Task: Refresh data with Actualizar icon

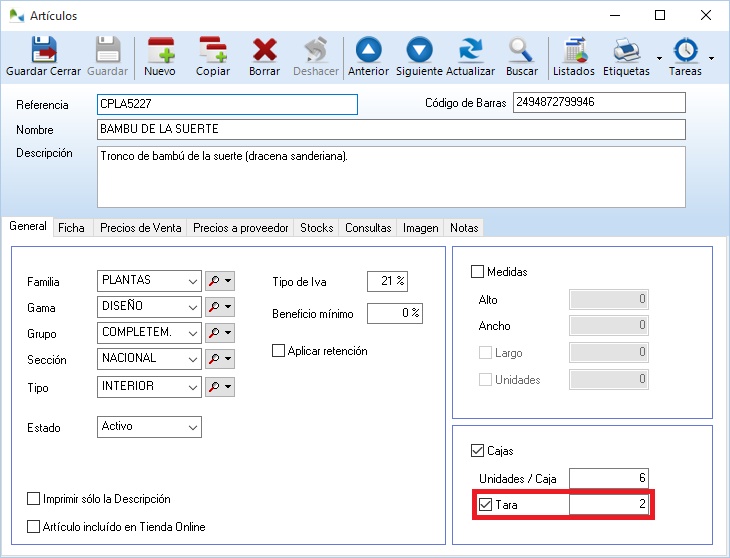Action: tap(470, 50)
